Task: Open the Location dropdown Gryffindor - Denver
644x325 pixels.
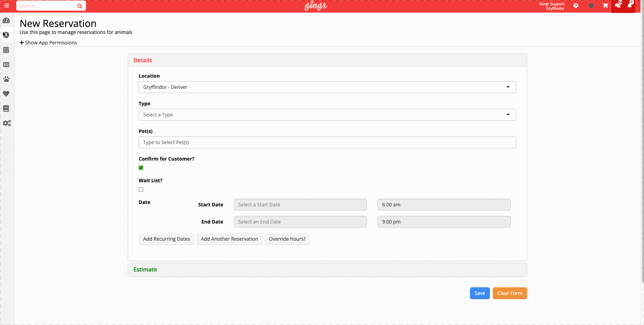Action: pos(327,87)
